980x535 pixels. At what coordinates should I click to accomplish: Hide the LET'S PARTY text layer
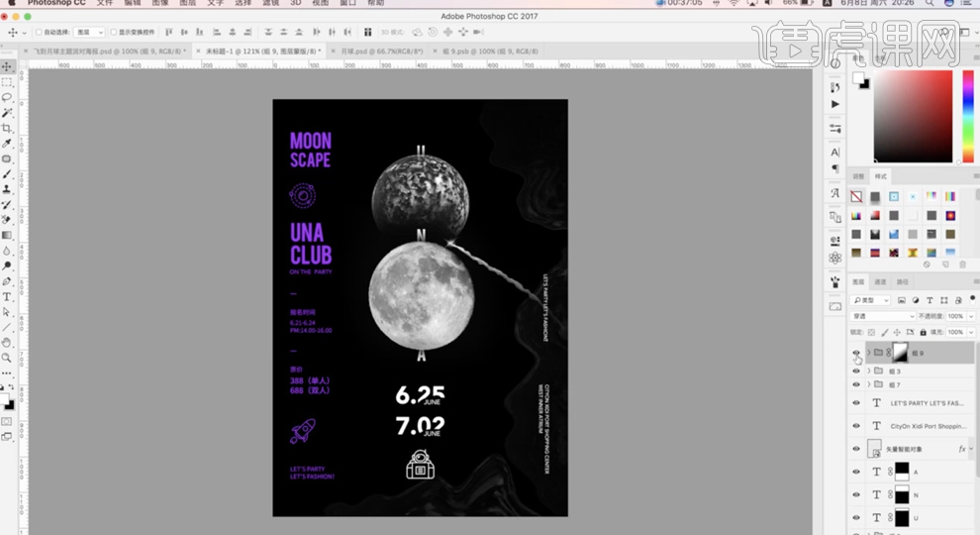(x=856, y=403)
